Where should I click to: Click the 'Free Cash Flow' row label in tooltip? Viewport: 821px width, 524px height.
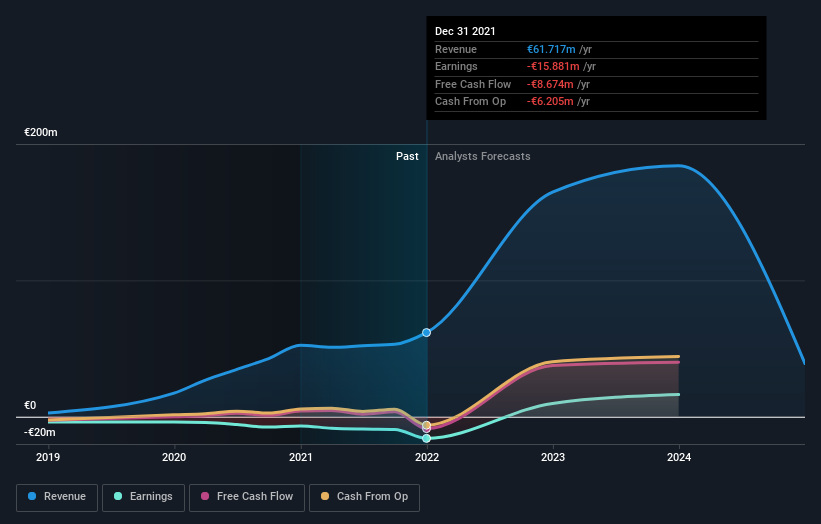pos(473,84)
